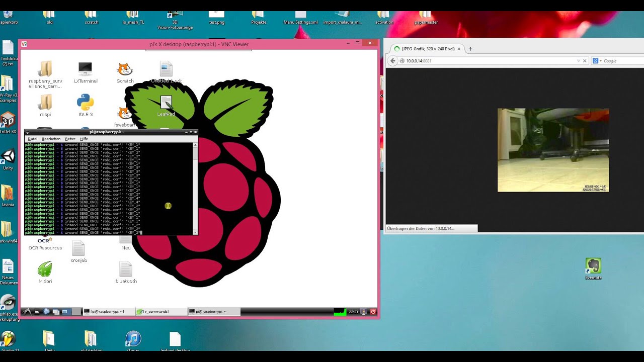Open the Reiter menu in the terminal
This screenshot has height=362, width=644.
[70, 139]
